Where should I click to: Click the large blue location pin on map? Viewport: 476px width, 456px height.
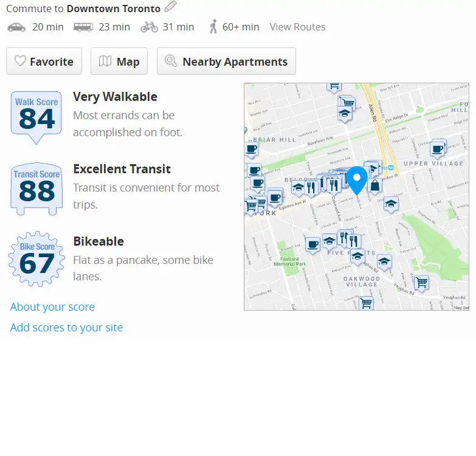pyautogui.click(x=357, y=181)
